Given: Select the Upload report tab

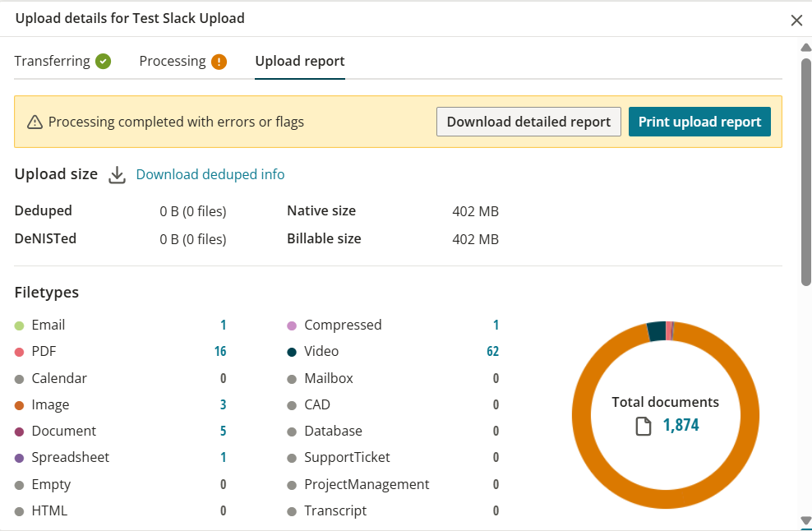Looking at the screenshot, I should coord(299,61).
